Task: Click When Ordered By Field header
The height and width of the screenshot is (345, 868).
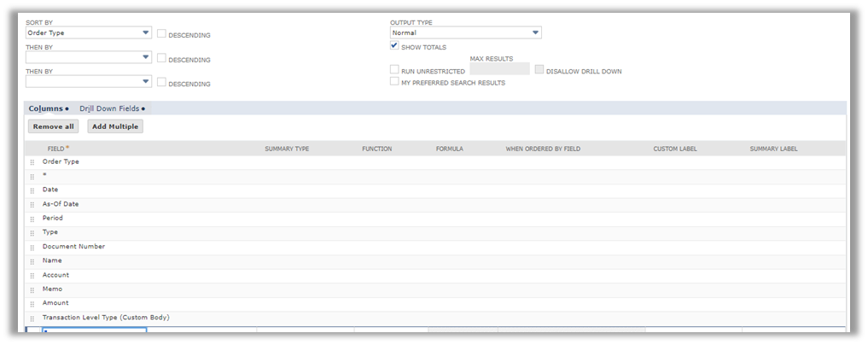Action: coord(543,149)
